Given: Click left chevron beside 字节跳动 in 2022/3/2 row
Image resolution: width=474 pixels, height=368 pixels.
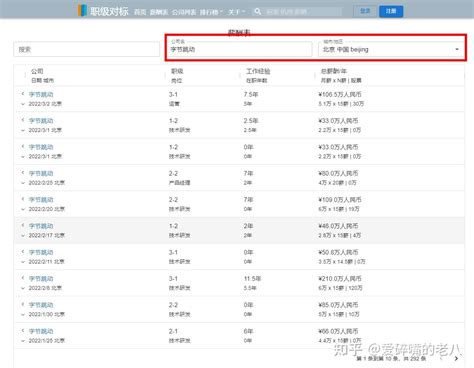Looking at the screenshot, I should pyautogui.click(x=23, y=94).
